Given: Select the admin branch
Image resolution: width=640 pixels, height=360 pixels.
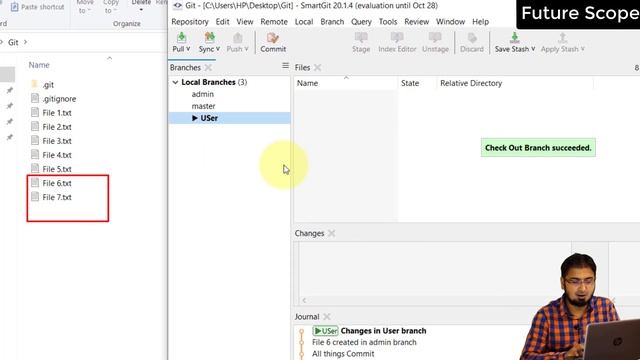Looking at the screenshot, I should pos(203,94).
